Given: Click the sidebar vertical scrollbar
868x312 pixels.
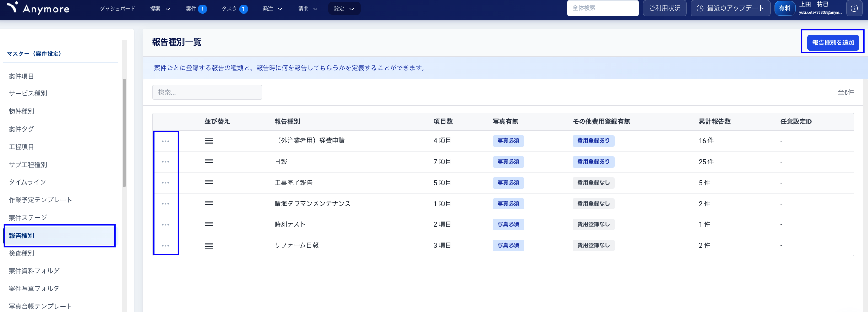Looking at the screenshot, I should pyautogui.click(x=124, y=132).
